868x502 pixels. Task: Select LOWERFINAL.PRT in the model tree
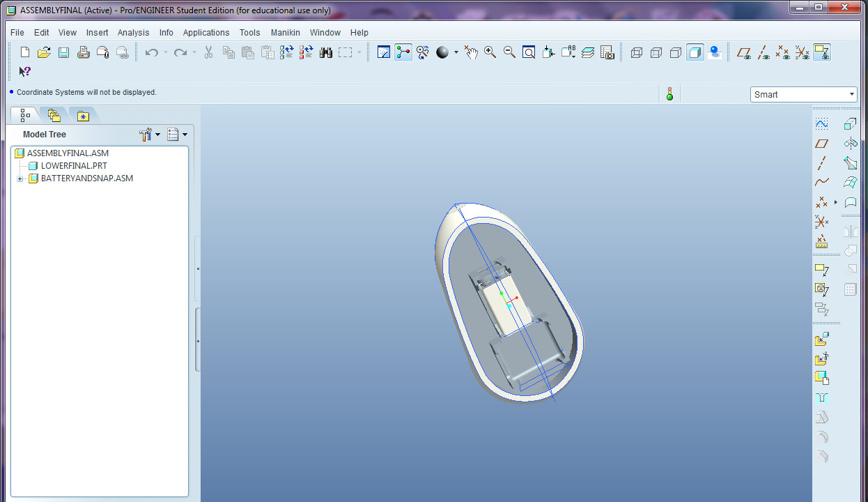74,165
